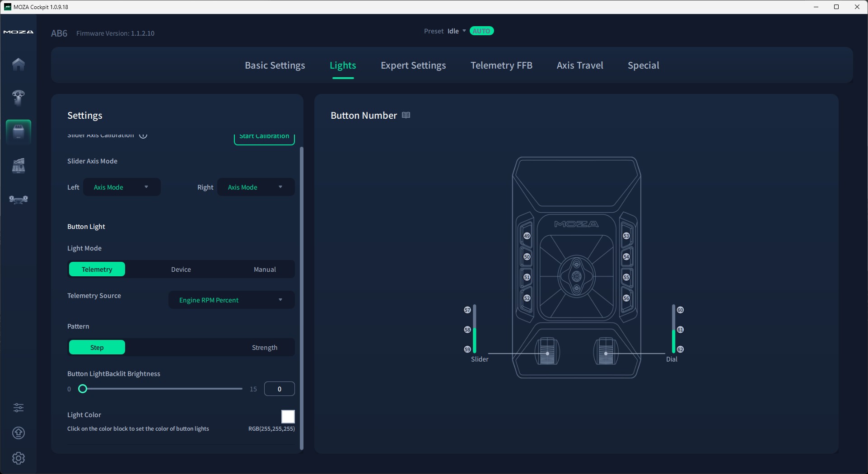Click the Slider label under the diagram
The image size is (868, 474).
480,359
